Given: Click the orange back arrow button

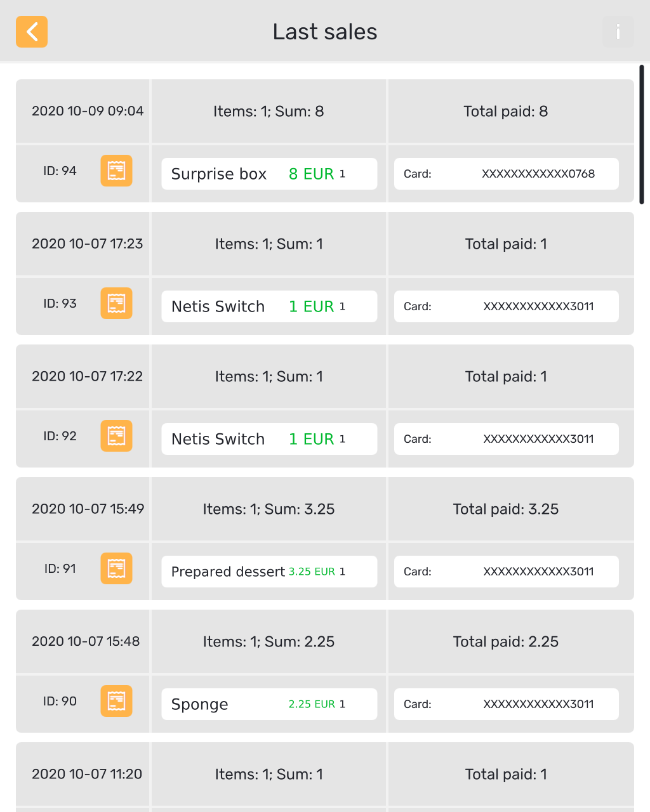Looking at the screenshot, I should [x=32, y=32].
